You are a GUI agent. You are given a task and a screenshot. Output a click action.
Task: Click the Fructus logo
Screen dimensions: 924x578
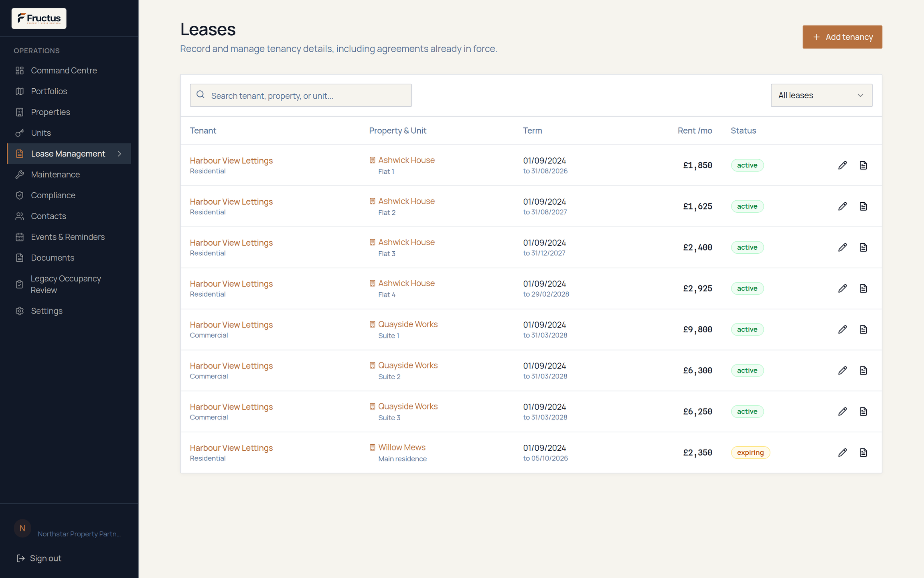[x=39, y=18]
